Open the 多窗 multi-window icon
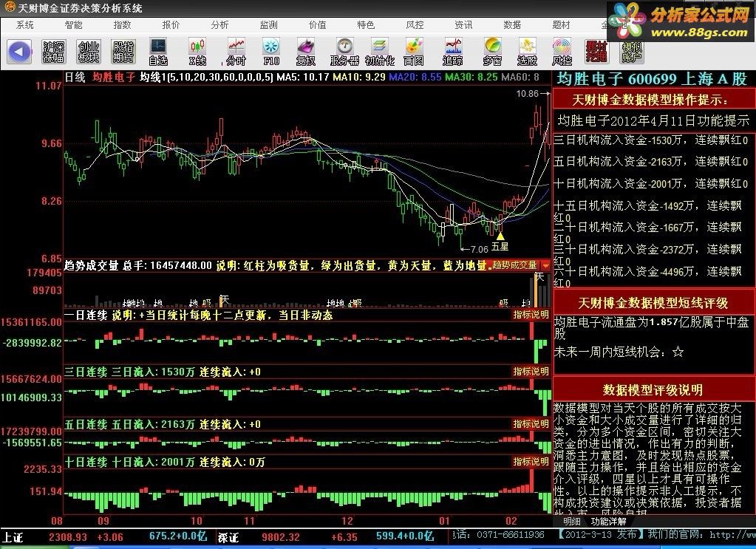This screenshot has height=549, width=756. pyautogui.click(x=492, y=52)
